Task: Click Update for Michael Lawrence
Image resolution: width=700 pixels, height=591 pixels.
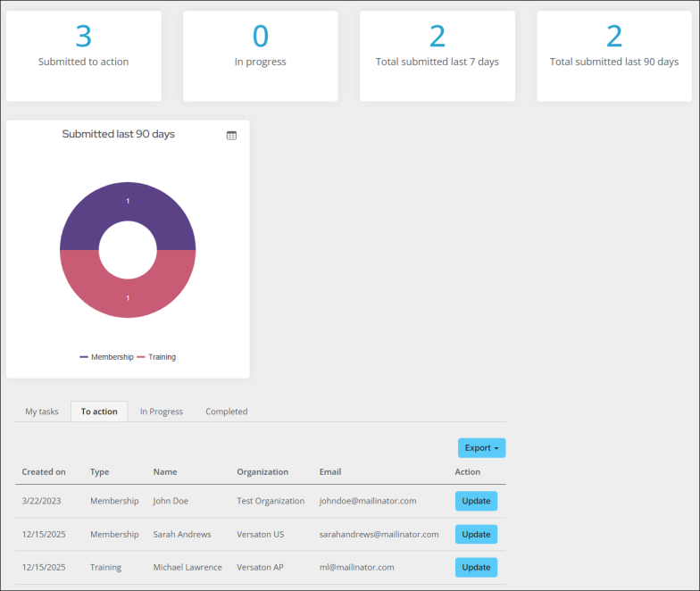Action: click(476, 567)
